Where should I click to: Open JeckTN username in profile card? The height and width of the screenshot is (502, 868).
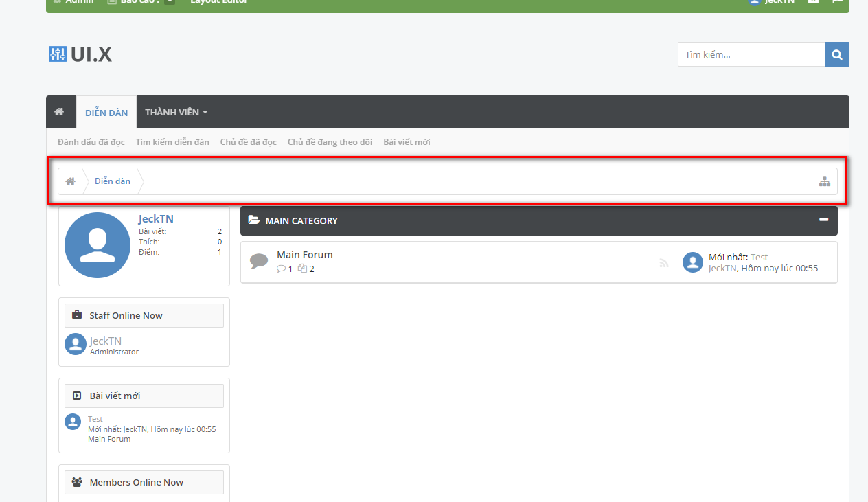(x=156, y=218)
